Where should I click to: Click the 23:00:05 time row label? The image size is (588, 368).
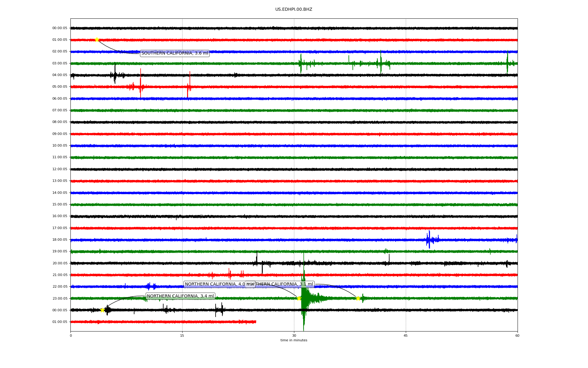[60, 298]
